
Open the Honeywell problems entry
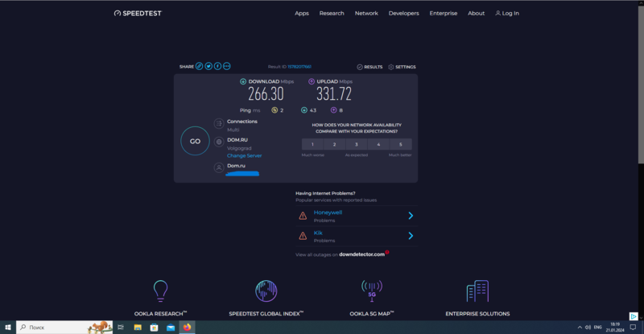(328, 212)
